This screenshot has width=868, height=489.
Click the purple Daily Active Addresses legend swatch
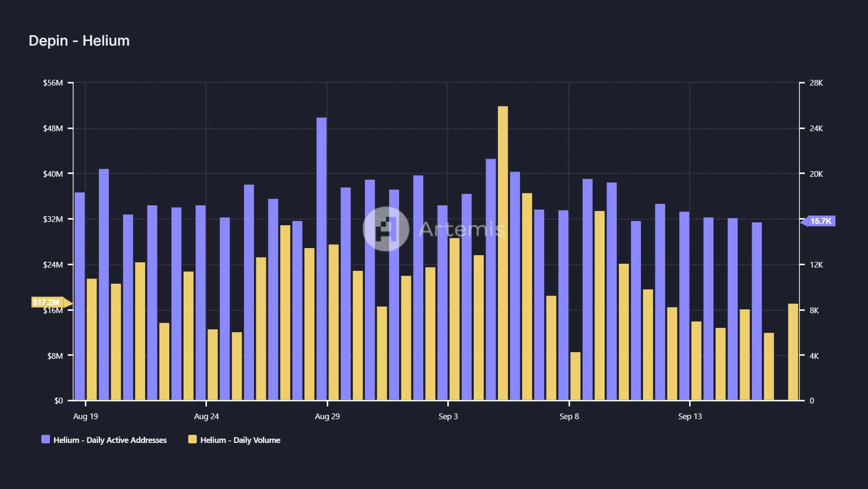(x=46, y=440)
